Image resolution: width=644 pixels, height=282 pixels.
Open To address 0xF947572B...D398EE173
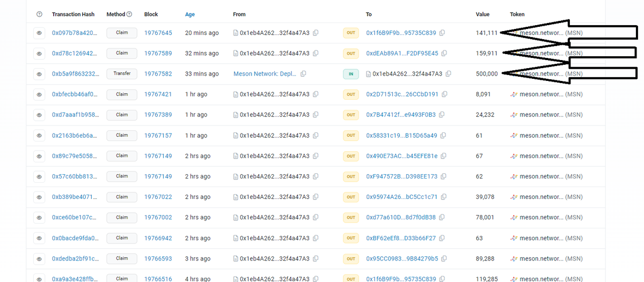pos(401,176)
